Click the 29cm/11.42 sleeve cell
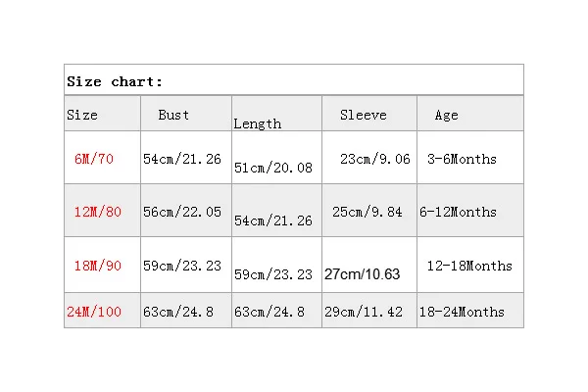 [x=364, y=312]
